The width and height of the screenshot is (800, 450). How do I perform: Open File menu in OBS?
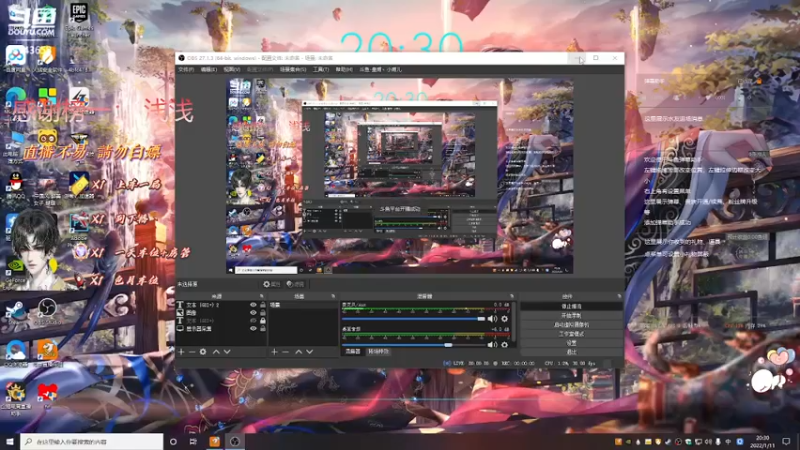pos(186,69)
